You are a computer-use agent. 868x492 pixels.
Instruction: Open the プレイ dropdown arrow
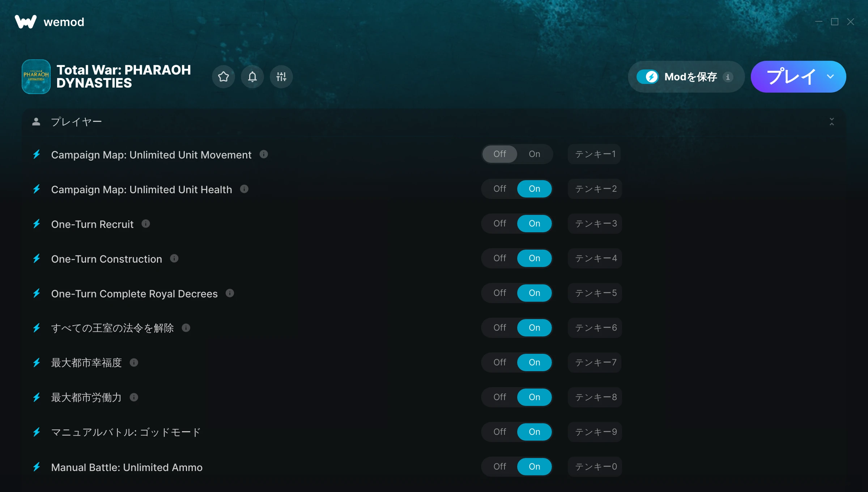pos(830,77)
